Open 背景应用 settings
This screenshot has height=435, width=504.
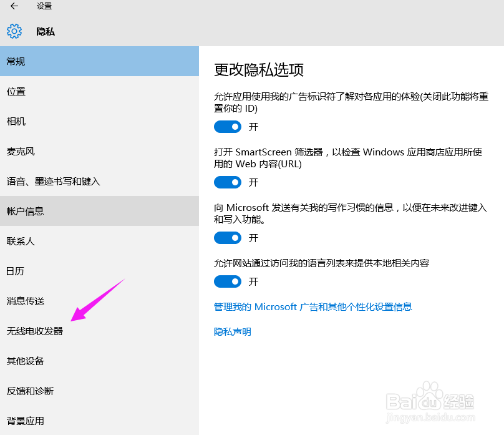pos(99,421)
